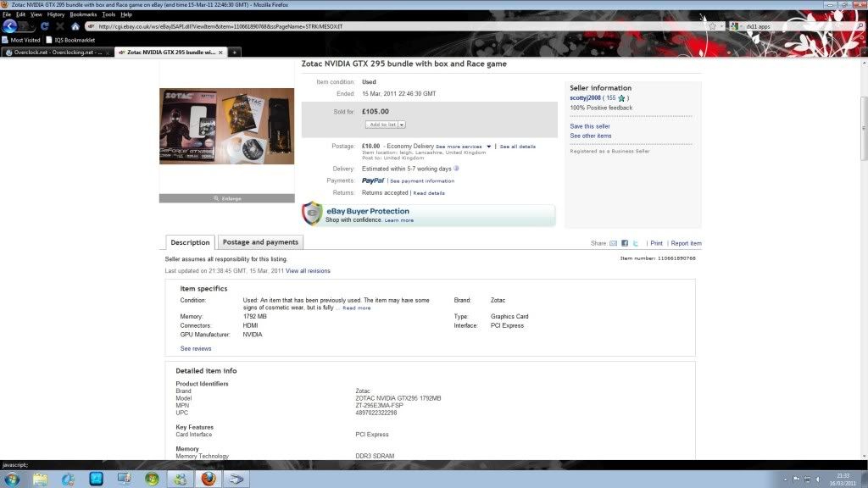The width and height of the screenshot is (868, 488).
Task: Open a new tab with plus button
Action: click(234, 52)
